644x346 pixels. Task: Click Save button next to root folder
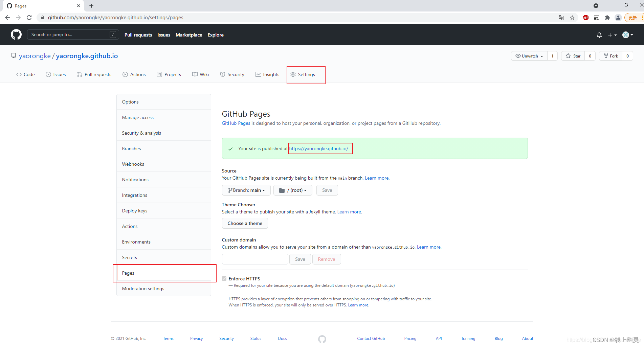327,190
